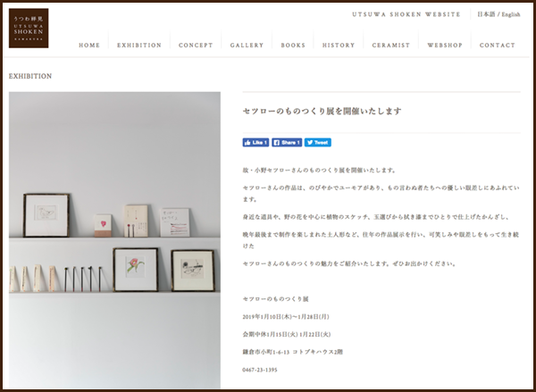Viewport: 536px width, 392px height.
Task: Click the Facebook Like button
Action: point(255,143)
